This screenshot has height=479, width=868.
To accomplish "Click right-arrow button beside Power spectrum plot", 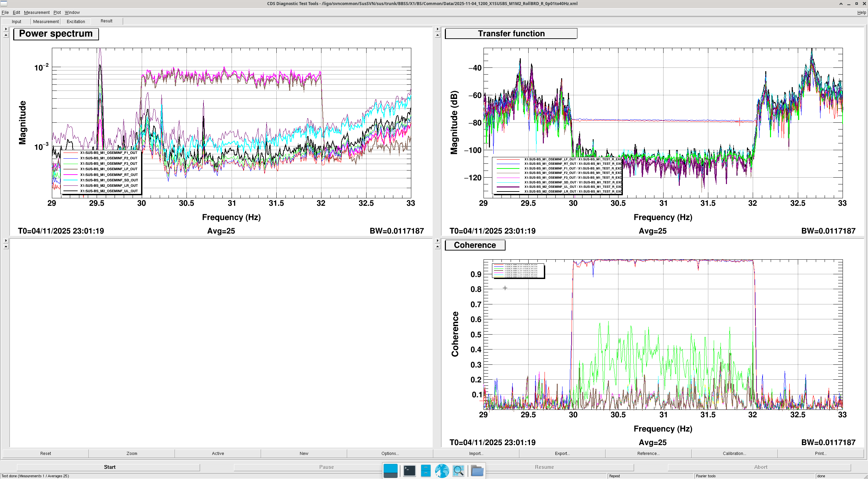I will (x=6, y=29).
